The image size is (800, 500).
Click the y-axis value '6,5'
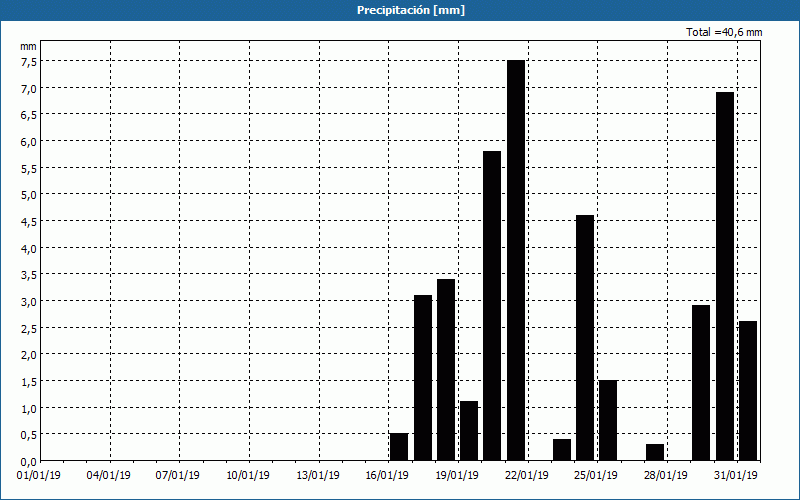click(29, 115)
